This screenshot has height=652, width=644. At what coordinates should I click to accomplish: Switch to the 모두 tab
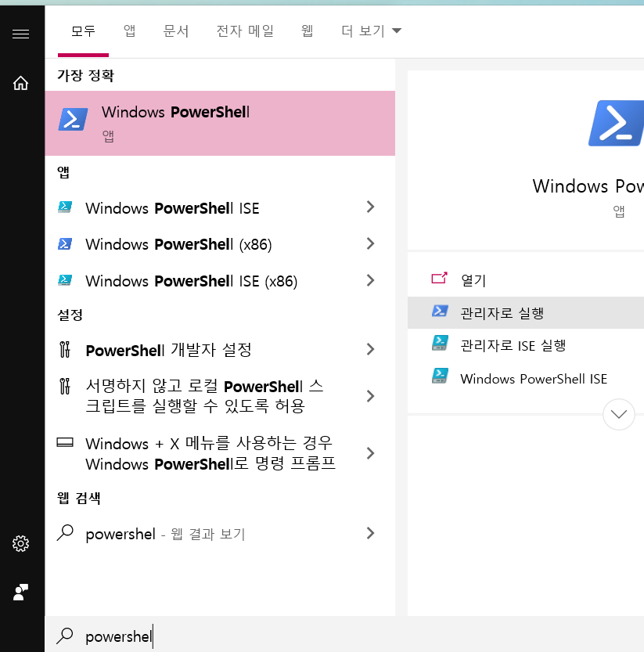click(x=83, y=31)
